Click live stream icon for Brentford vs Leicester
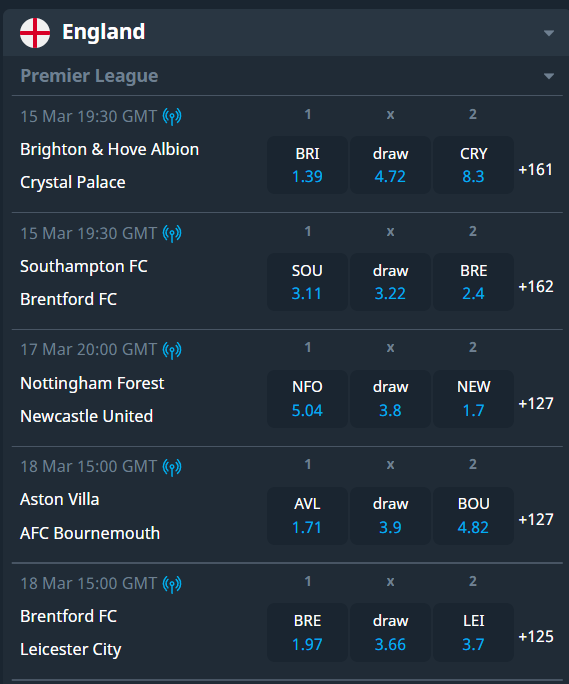Image resolution: width=569 pixels, height=684 pixels. pos(172,584)
